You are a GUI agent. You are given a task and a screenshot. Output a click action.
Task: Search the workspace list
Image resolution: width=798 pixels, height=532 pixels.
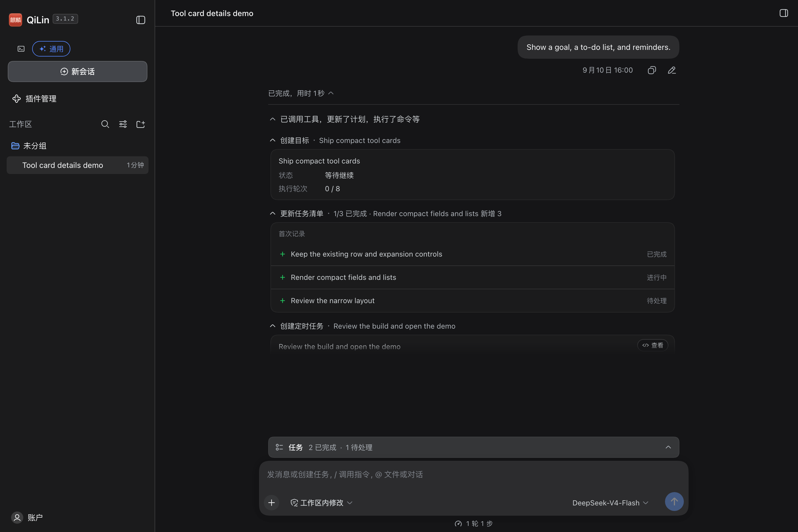pyautogui.click(x=105, y=124)
